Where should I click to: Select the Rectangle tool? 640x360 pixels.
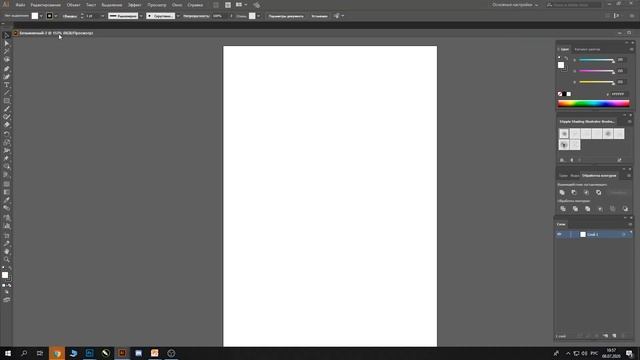[7, 101]
